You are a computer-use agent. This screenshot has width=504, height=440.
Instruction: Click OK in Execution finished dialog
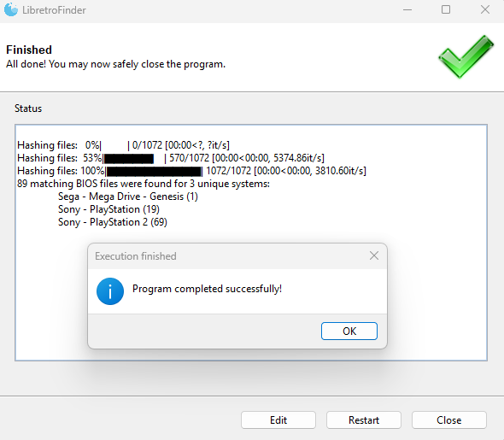click(349, 331)
